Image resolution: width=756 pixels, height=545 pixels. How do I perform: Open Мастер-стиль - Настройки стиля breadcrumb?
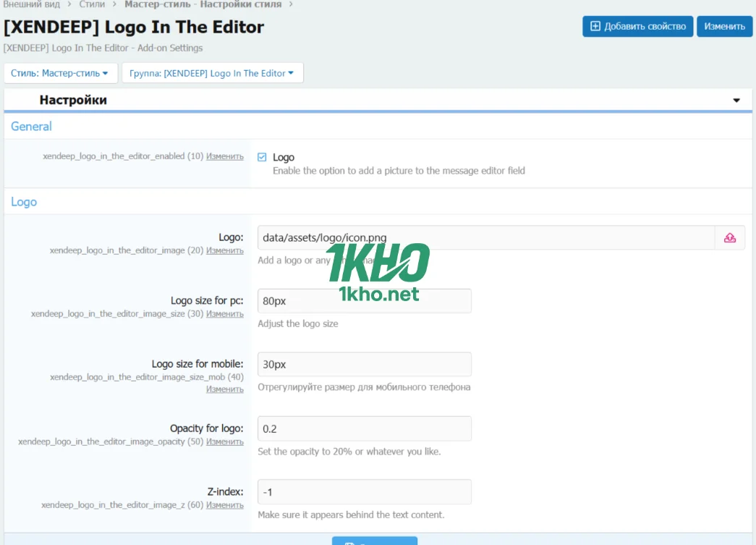(203, 4)
